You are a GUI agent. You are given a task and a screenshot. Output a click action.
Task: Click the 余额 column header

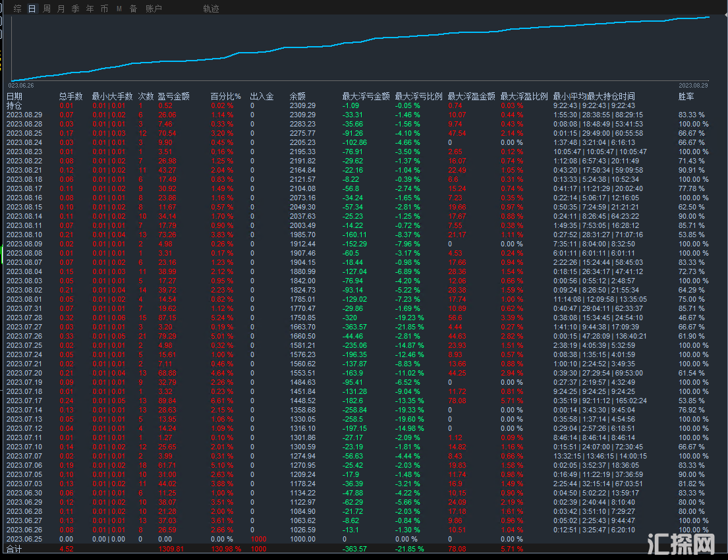pos(297,96)
